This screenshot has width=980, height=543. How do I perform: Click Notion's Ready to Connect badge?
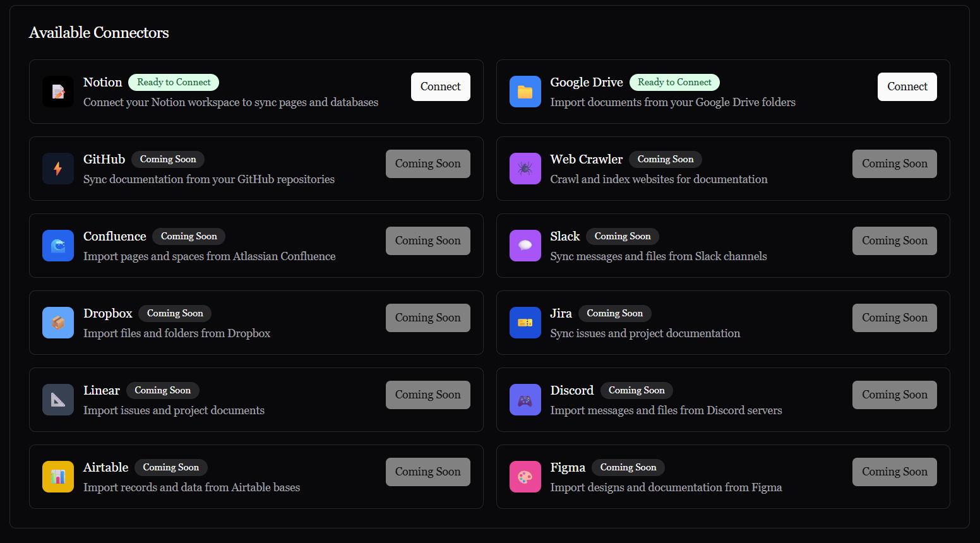(174, 82)
